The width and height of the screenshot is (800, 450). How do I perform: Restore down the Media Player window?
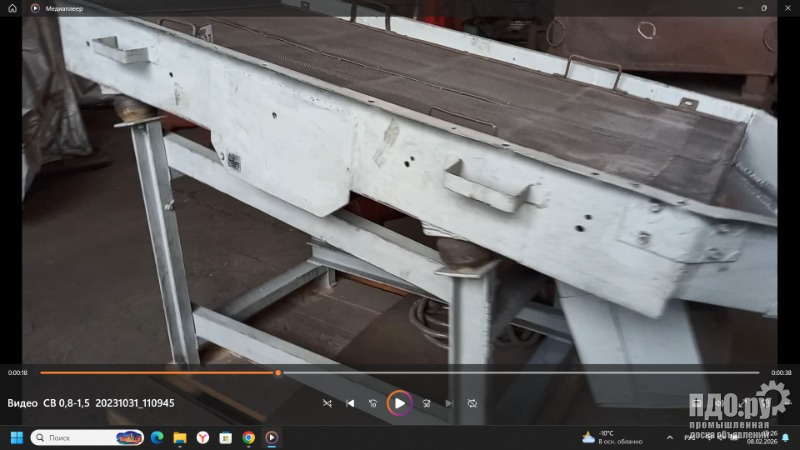[x=765, y=7]
